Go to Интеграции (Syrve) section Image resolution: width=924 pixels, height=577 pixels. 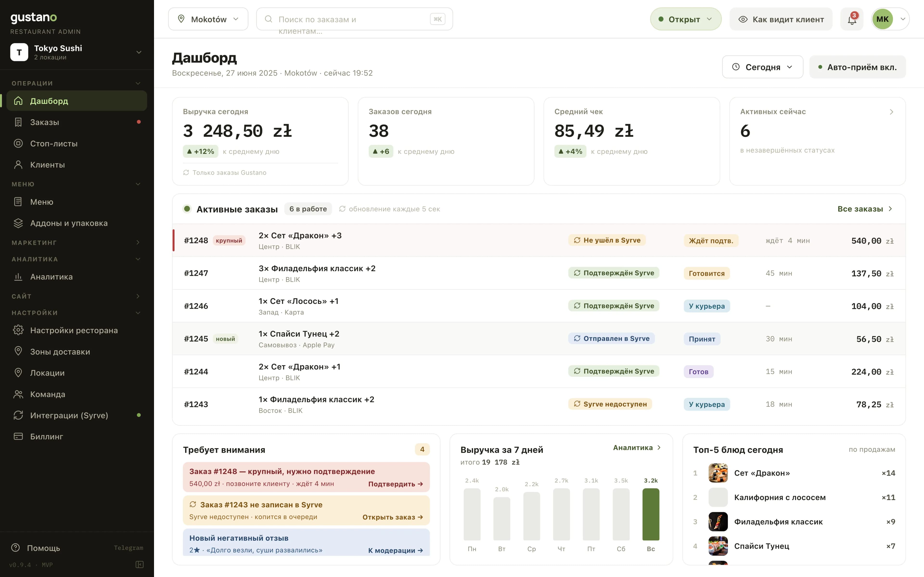(77, 415)
